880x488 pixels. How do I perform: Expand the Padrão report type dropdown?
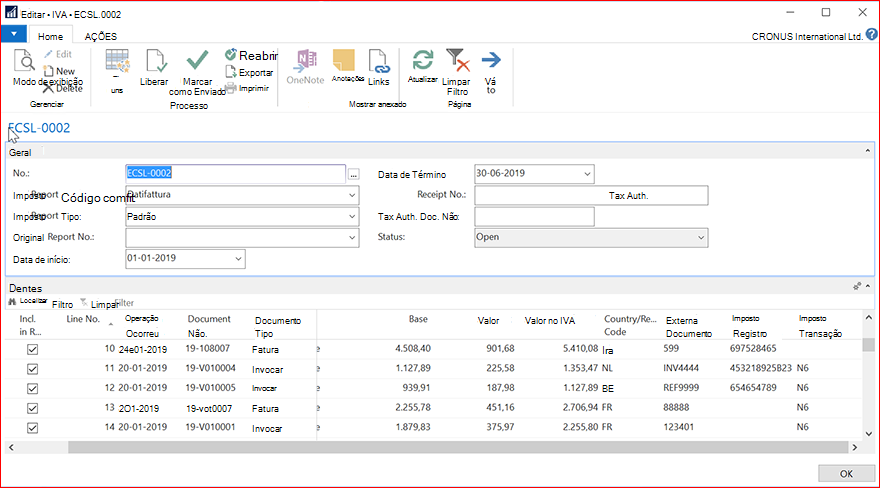[x=352, y=217]
